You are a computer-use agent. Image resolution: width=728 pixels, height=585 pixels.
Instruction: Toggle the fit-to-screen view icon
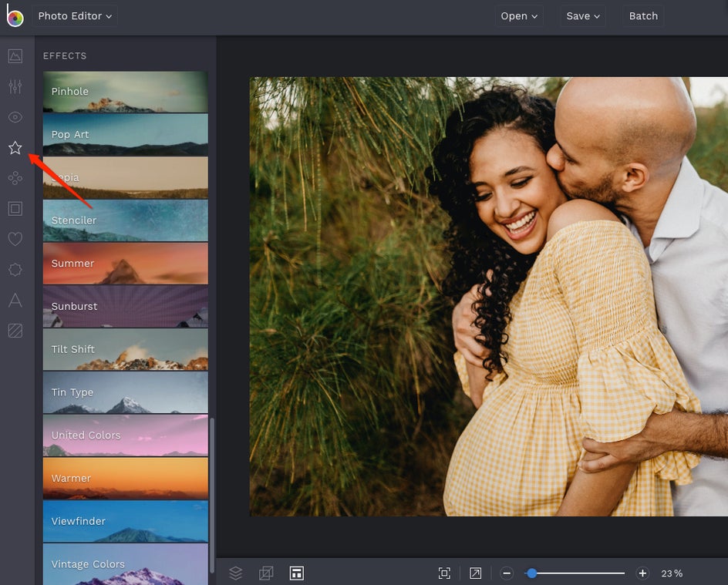444,573
